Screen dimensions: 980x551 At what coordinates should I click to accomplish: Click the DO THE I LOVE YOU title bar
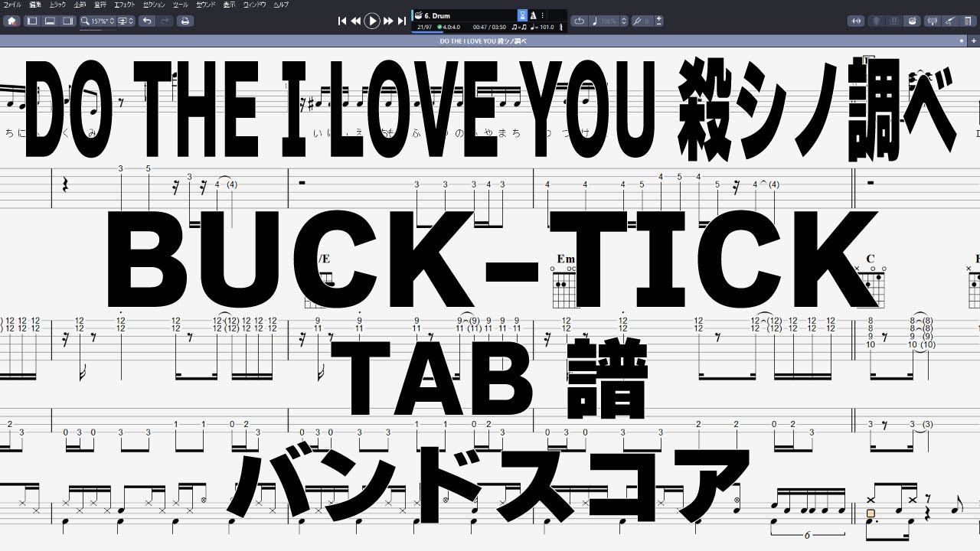tap(490, 41)
